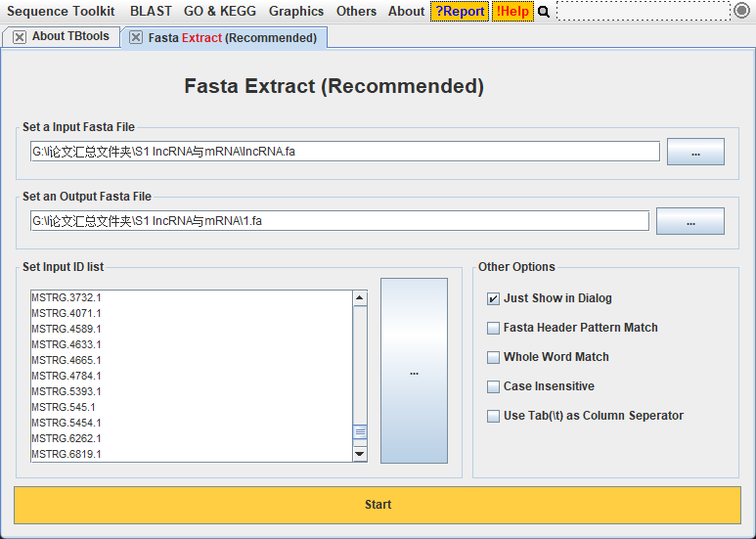This screenshot has height=539, width=756.
Task: Click the round indicator icon beside search box
Action: [741, 11]
